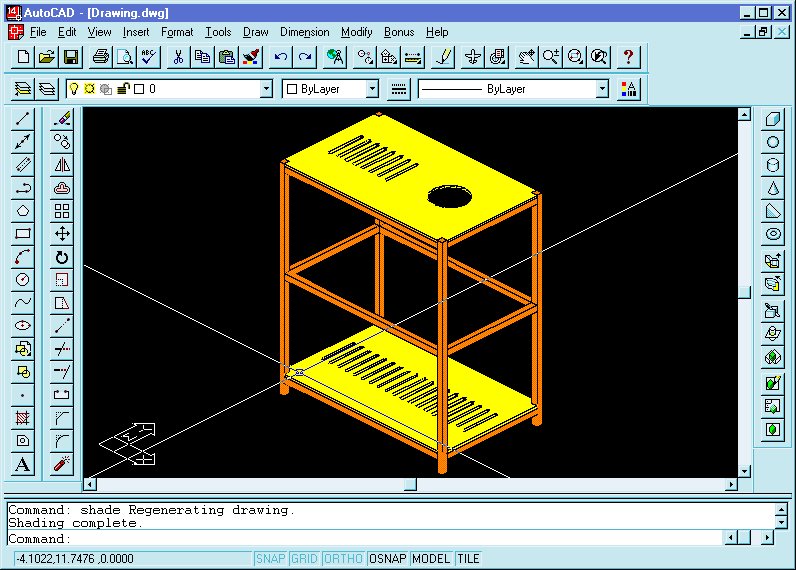Select the Erase tool
This screenshot has height=570, width=796.
click(x=62, y=119)
